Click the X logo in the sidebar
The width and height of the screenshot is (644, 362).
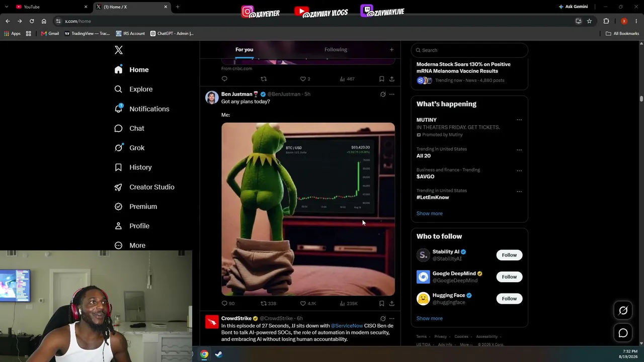(x=119, y=50)
